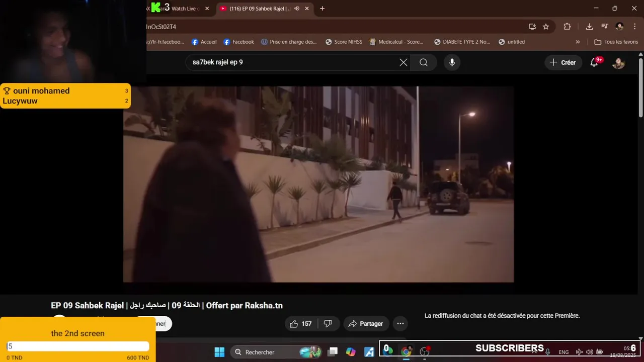Clear the YouTube search box text
The width and height of the screenshot is (644, 362).
[404, 62]
